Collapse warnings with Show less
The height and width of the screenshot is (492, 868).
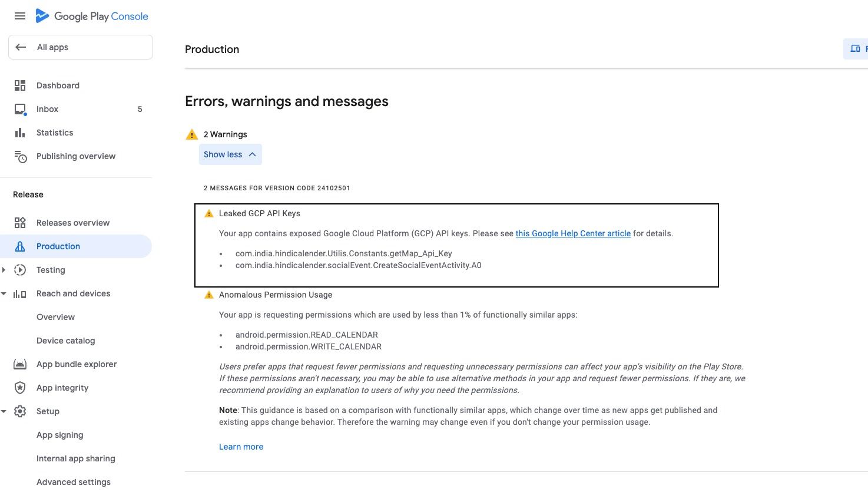pos(230,154)
